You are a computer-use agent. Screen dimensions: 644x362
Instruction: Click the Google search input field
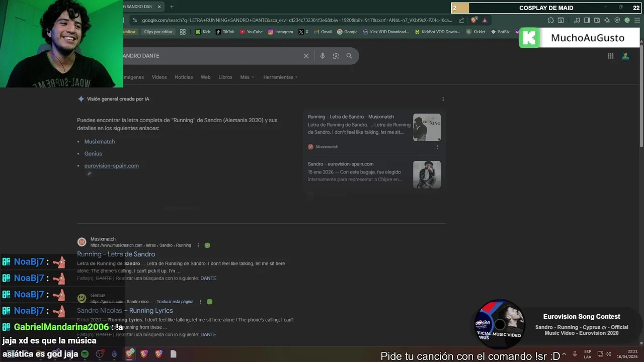pos(211,56)
